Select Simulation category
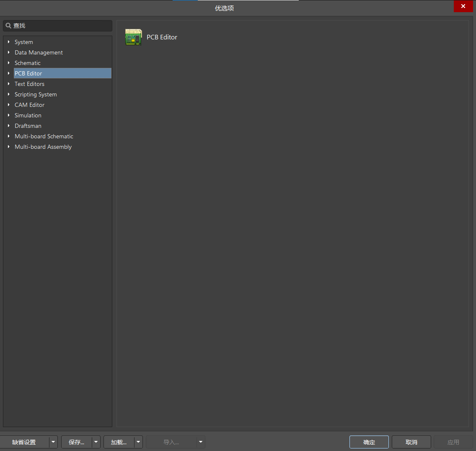The width and height of the screenshot is (476, 451). (28, 115)
